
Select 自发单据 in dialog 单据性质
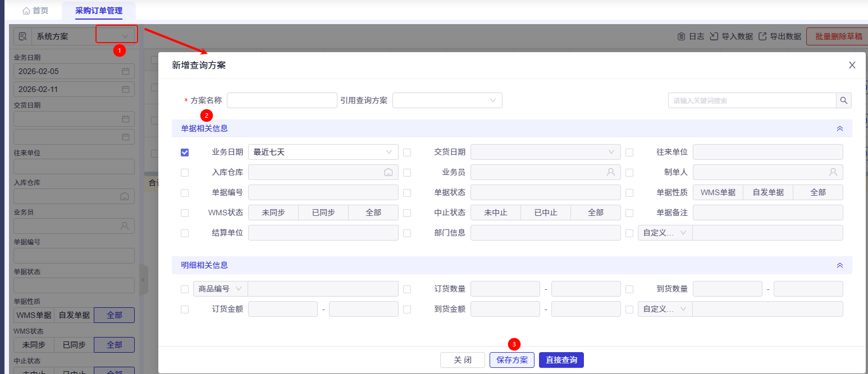[768, 192]
